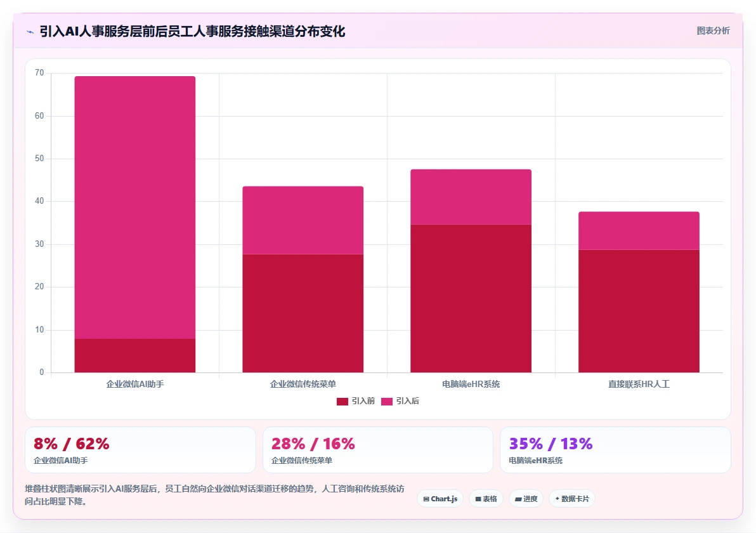
Task: Click the 企业微信AI助手 x-axis label
Action: click(x=135, y=385)
